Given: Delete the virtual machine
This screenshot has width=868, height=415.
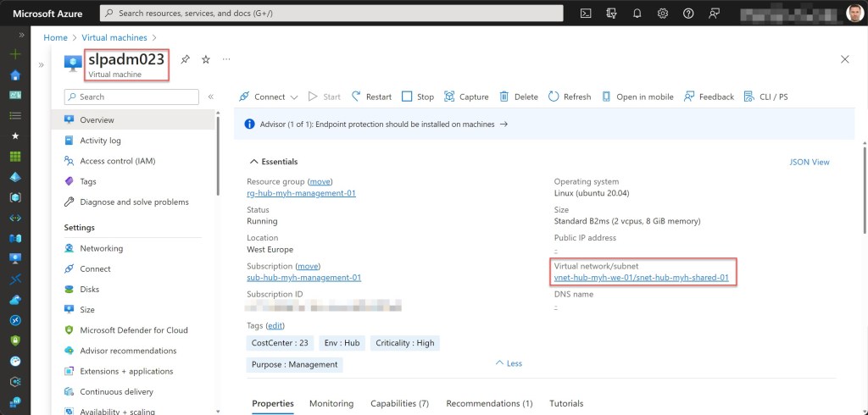Looking at the screenshot, I should 519,97.
